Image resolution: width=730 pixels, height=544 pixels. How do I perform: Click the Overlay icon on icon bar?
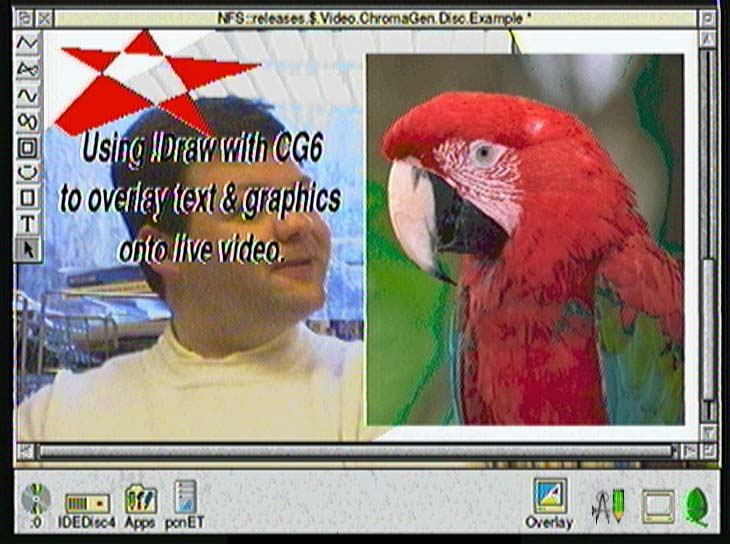pyautogui.click(x=549, y=497)
